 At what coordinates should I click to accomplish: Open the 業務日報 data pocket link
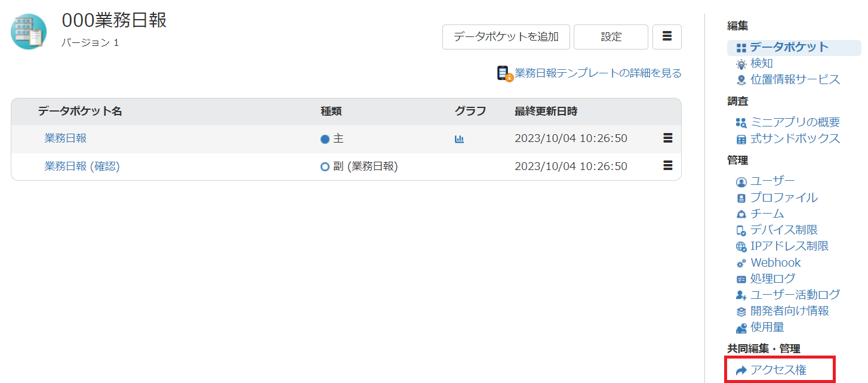click(66, 138)
